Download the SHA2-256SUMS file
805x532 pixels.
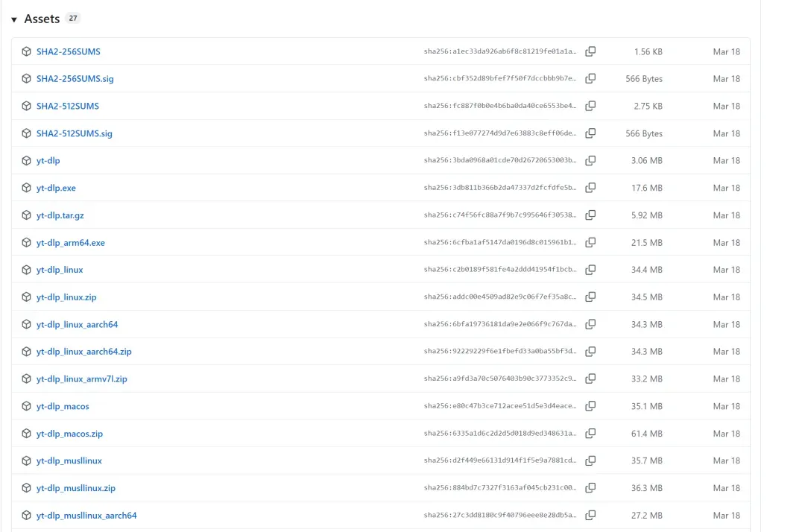click(69, 52)
